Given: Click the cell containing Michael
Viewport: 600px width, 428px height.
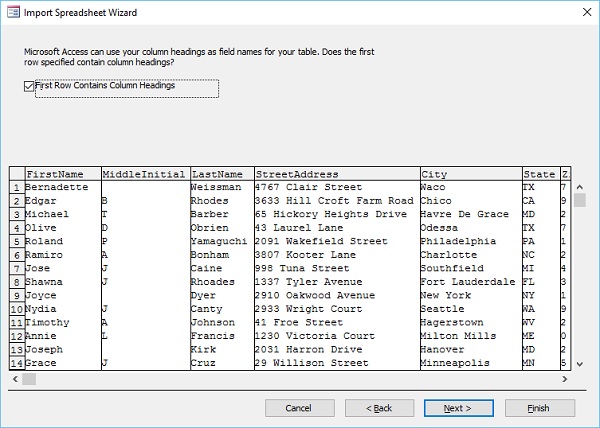Looking at the screenshot, I should 63,214.
